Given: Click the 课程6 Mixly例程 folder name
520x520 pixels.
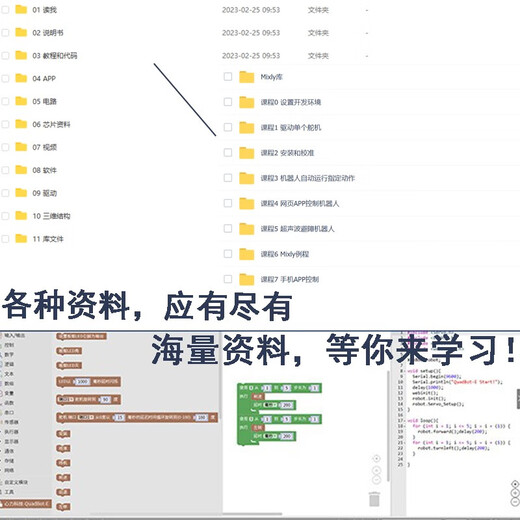Looking at the screenshot, I should point(285,254).
